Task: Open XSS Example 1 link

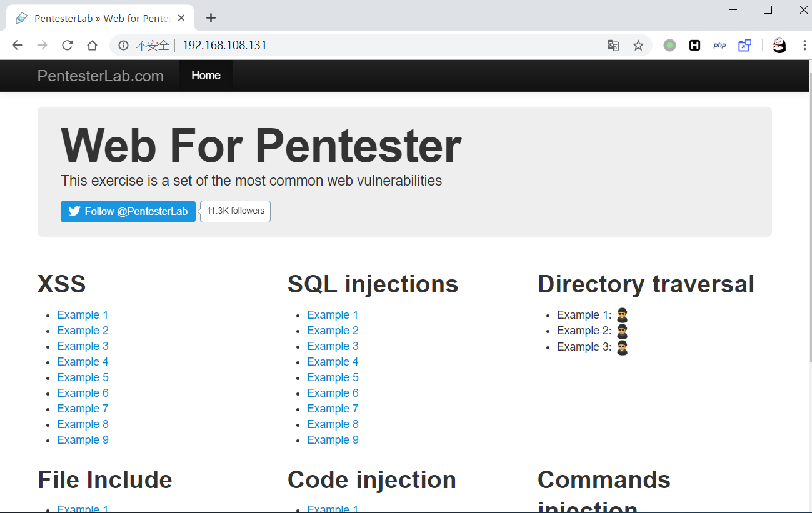Action: (x=83, y=315)
